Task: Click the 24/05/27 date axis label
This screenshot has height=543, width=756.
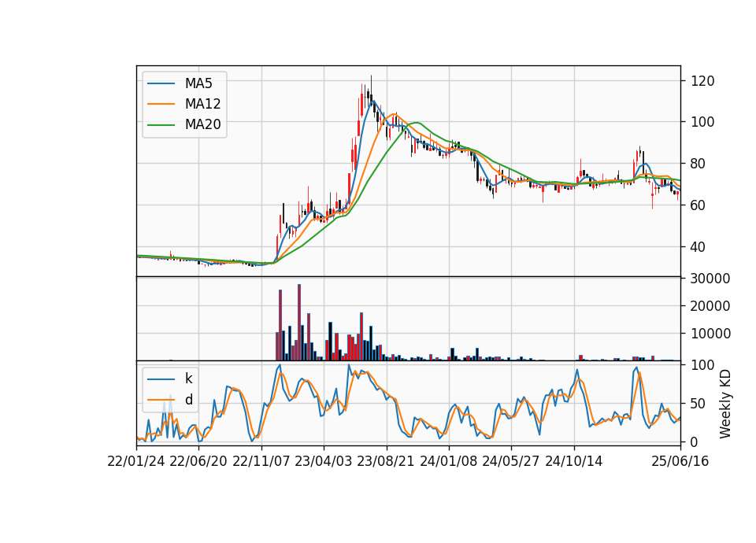Action: [x=510, y=462]
